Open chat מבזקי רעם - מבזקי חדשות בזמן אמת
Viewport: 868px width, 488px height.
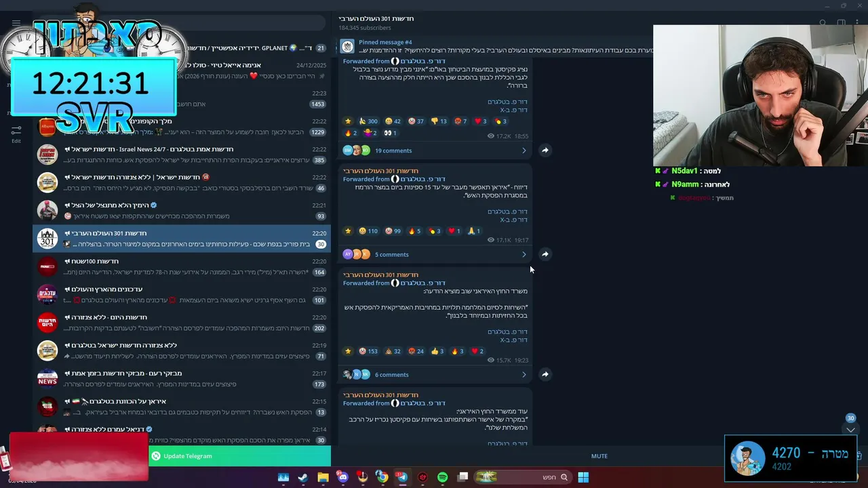pyautogui.click(x=182, y=378)
